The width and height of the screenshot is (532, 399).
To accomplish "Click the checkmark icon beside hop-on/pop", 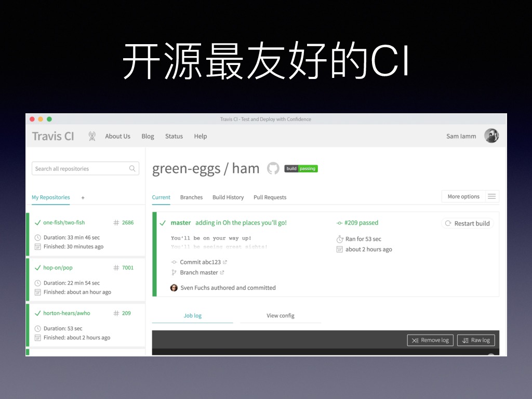I will pyautogui.click(x=37, y=268).
